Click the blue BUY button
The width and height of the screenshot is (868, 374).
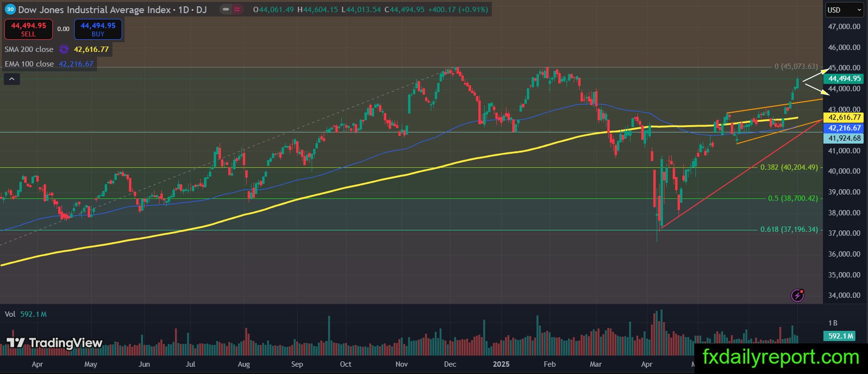click(98, 29)
